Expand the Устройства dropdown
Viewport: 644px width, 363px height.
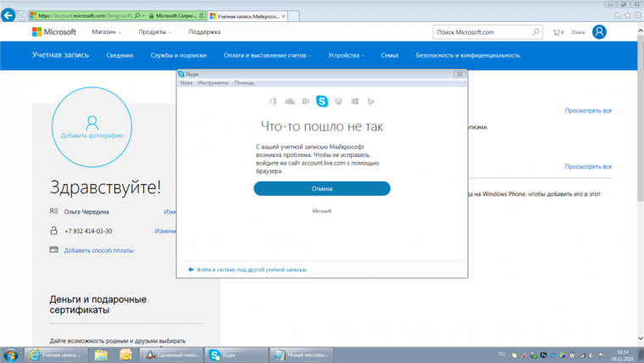(x=346, y=55)
